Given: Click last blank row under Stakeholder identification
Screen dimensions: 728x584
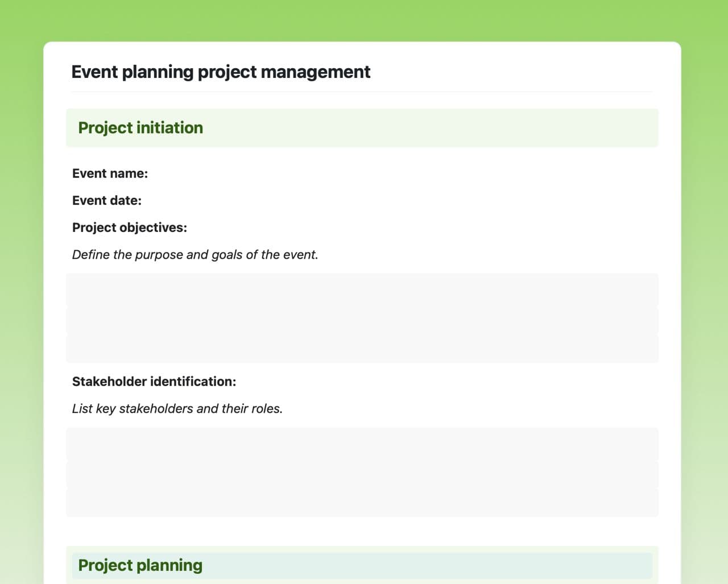Looking at the screenshot, I should 362,503.
